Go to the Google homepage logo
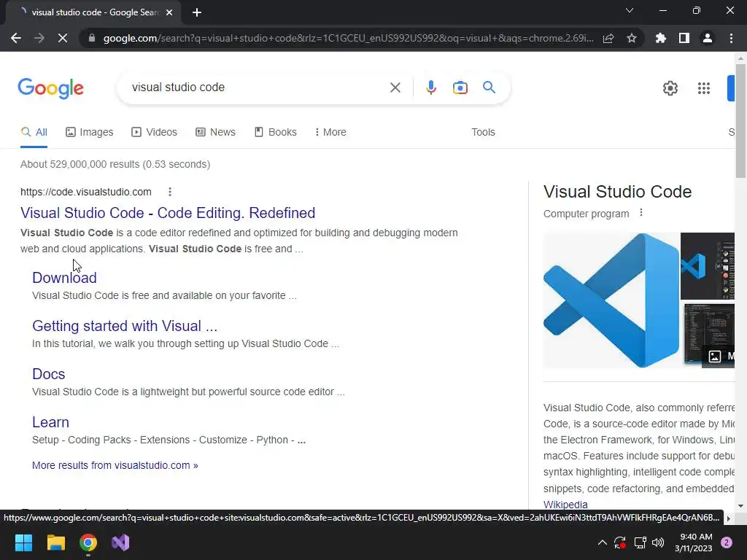 tap(50, 88)
